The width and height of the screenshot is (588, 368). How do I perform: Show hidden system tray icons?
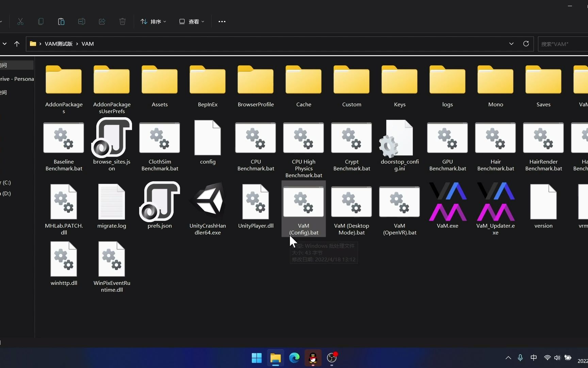(x=508, y=358)
